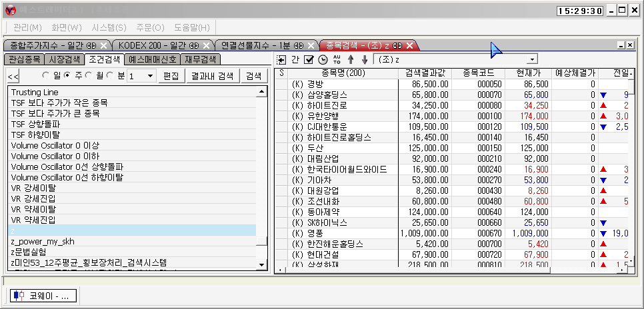Click the leftmost panel arrow icon in results toolbar
644x309 pixels.
pyautogui.click(x=281, y=60)
